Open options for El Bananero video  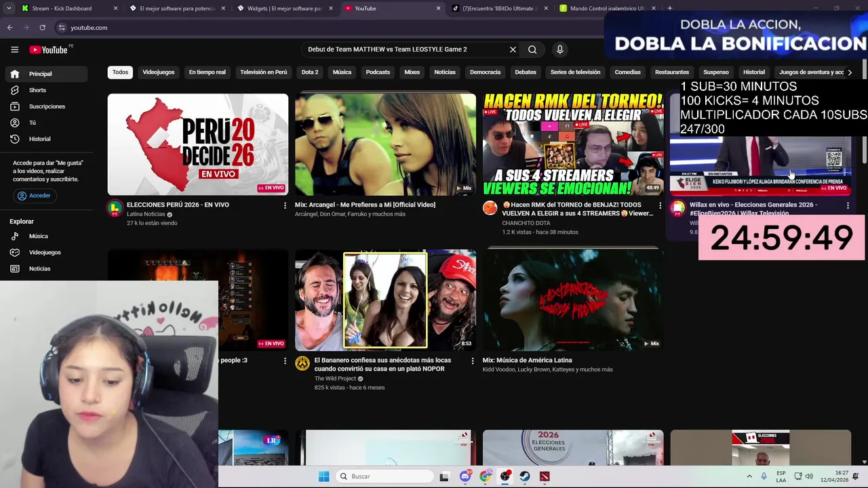pos(473,361)
